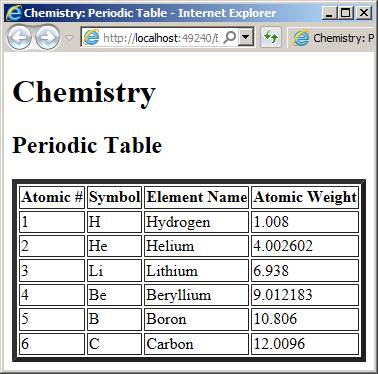Click the atomic weight 6.938 cell
The image size is (378, 374).
click(x=305, y=270)
